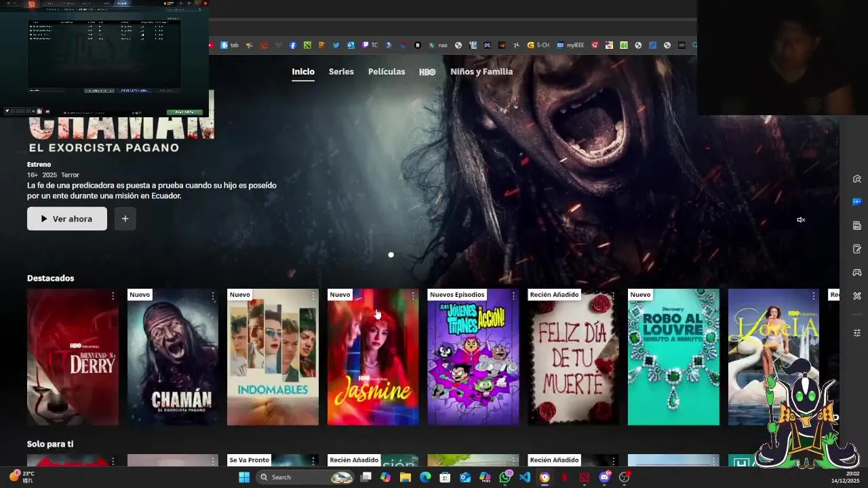Open the notes edit icon in browser sidebar
Screen dimensions: 868x488
click(857, 249)
